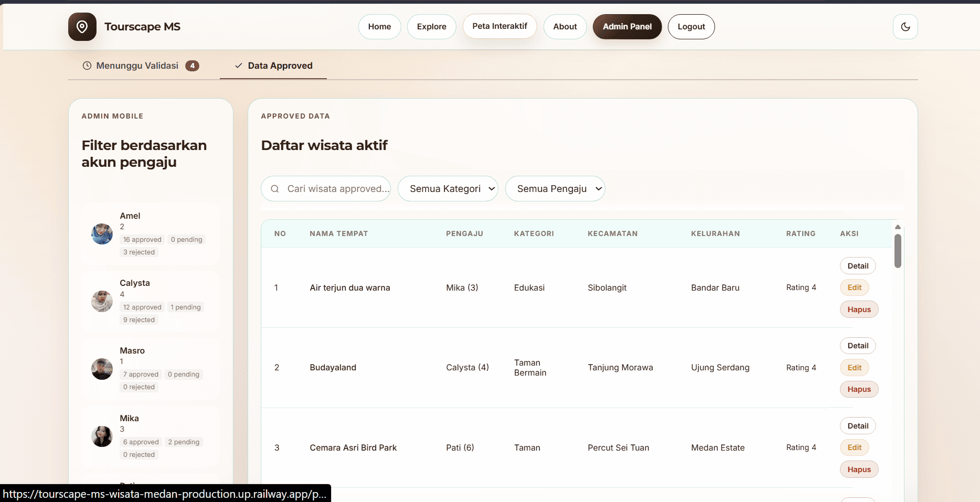Click Mika's profile avatar

coord(102,436)
